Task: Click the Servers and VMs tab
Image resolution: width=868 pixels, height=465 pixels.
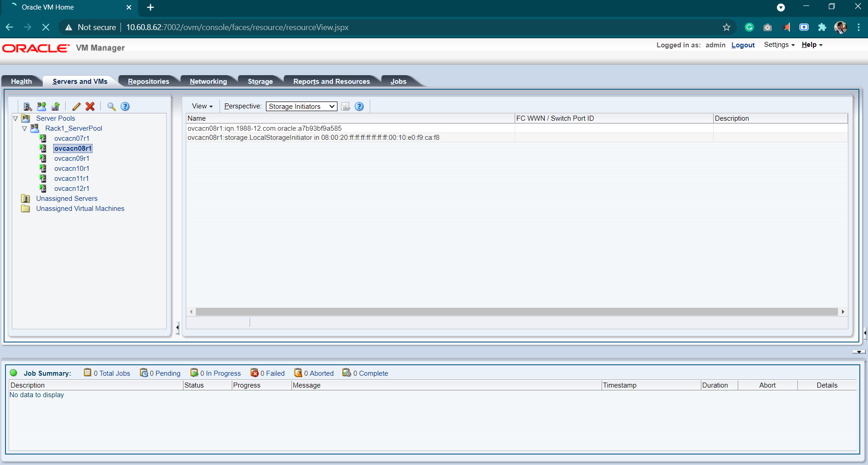Action: point(80,82)
